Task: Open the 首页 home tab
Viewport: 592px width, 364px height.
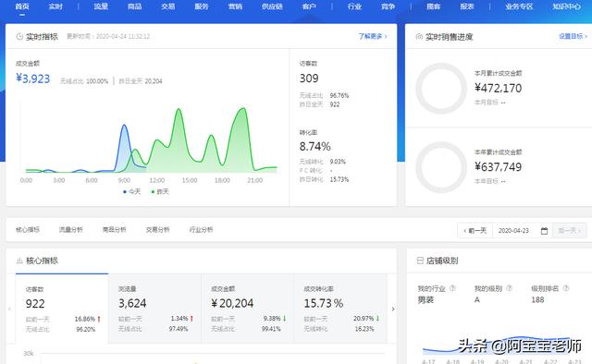Action: coord(22,6)
